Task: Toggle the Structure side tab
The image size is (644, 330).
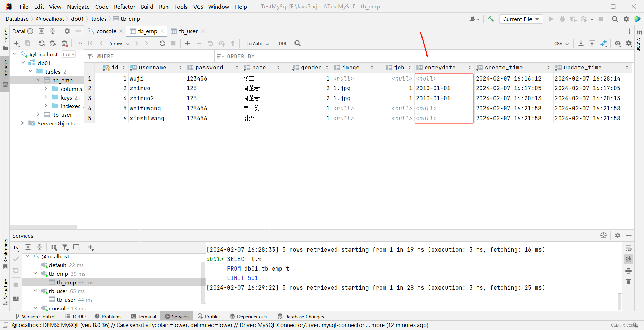Action: click(5, 292)
